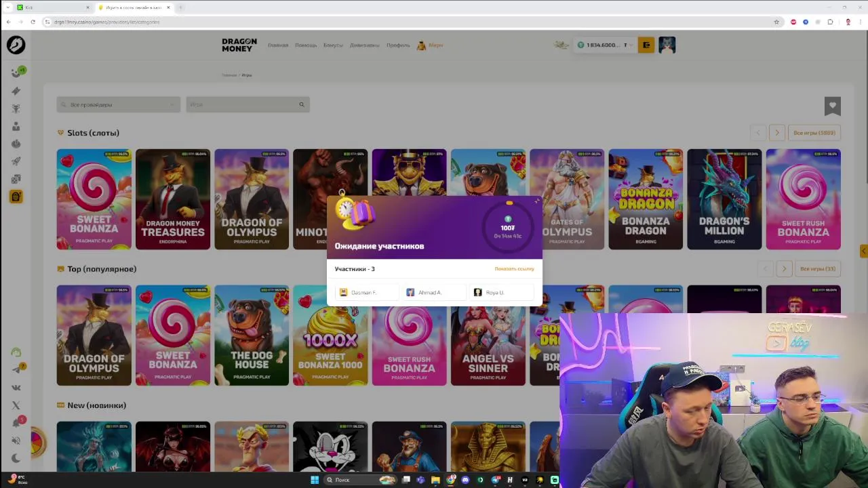Open the Дивизионы menu item

tap(365, 45)
